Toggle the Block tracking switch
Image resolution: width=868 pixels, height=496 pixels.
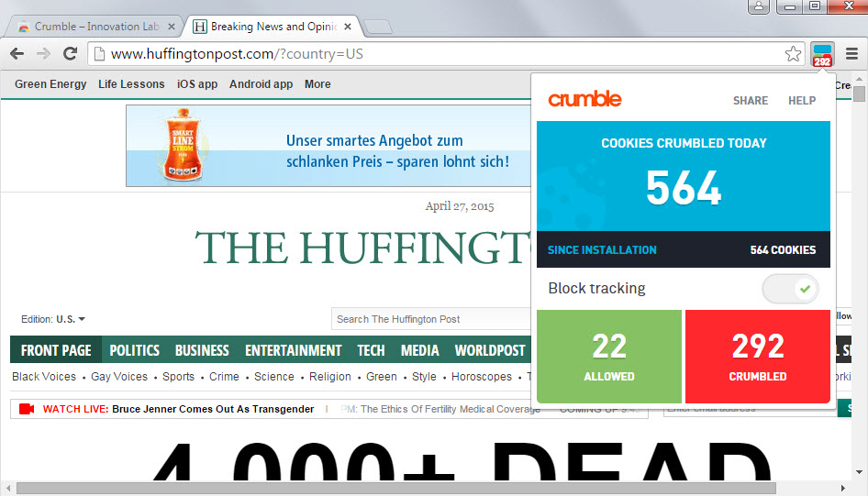tap(790, 289)
